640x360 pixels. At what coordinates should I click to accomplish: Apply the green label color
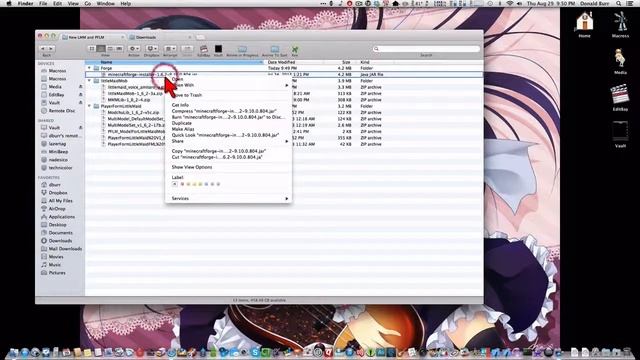200,184
